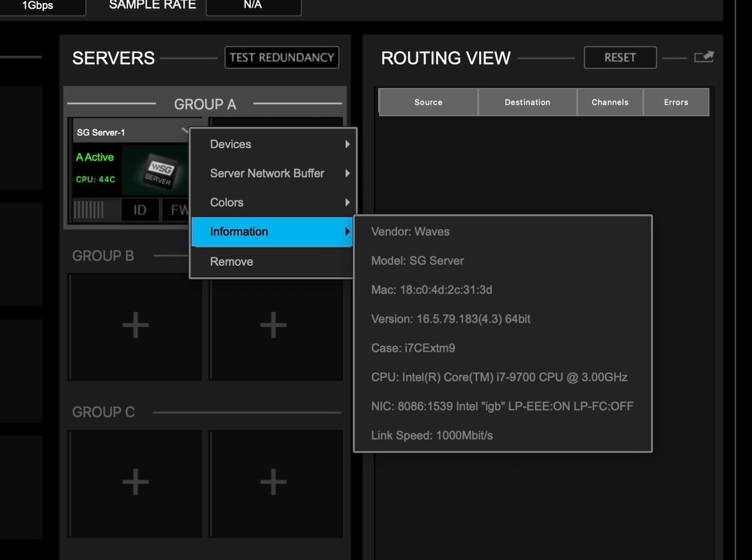Choose Remove from the server menu

pos(273,261)
